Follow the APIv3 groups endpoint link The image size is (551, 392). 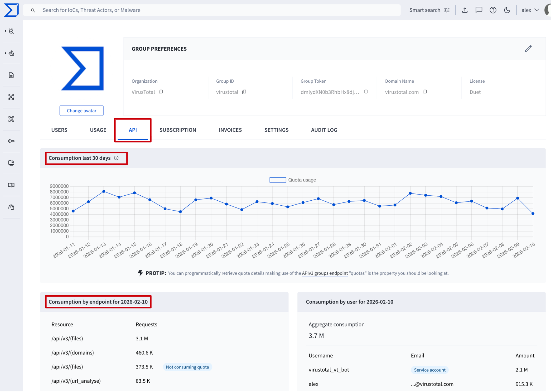(x=325, y=273)
